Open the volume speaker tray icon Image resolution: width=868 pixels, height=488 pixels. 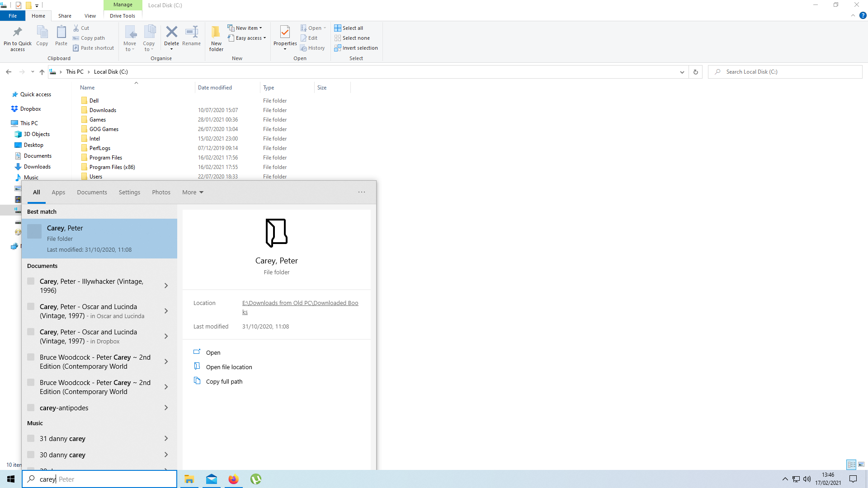tap(807, 479)
